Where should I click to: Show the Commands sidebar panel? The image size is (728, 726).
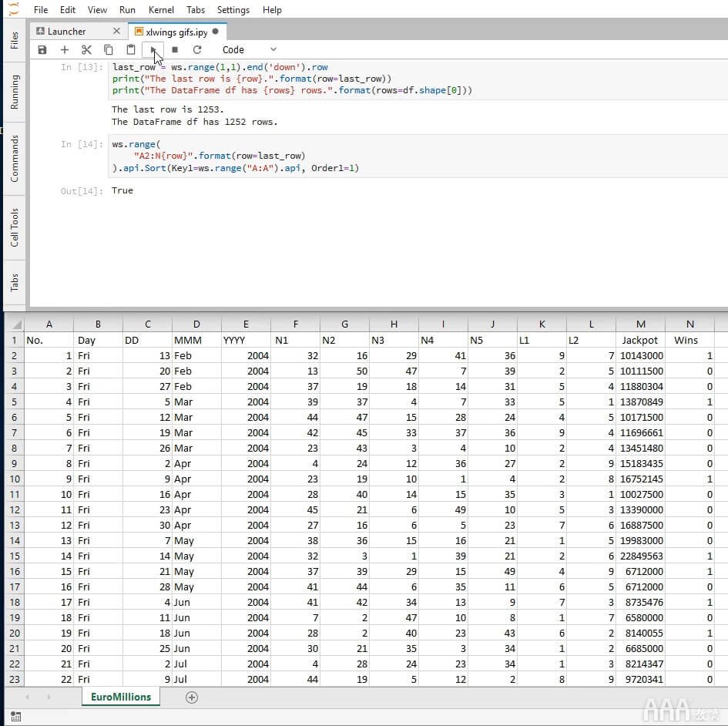(15, 158)
